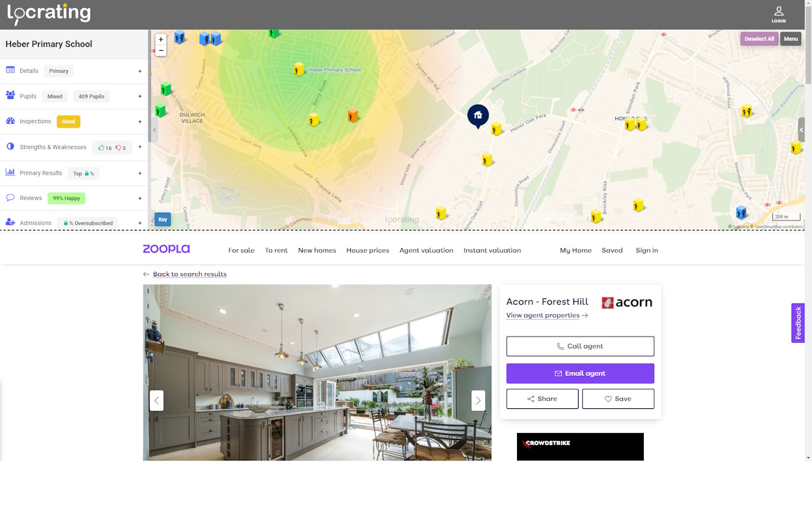Image resolution: width=812 pixels, height=508 pixels.
Task: Select House prices in Zoopla navigation
Action: [x=367, y=250]
